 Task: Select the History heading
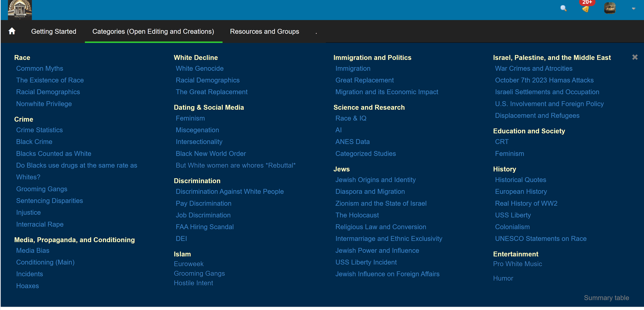504,169
